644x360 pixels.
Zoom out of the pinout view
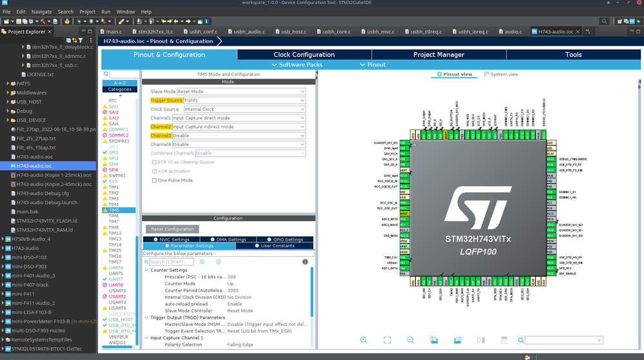(410, 340)
